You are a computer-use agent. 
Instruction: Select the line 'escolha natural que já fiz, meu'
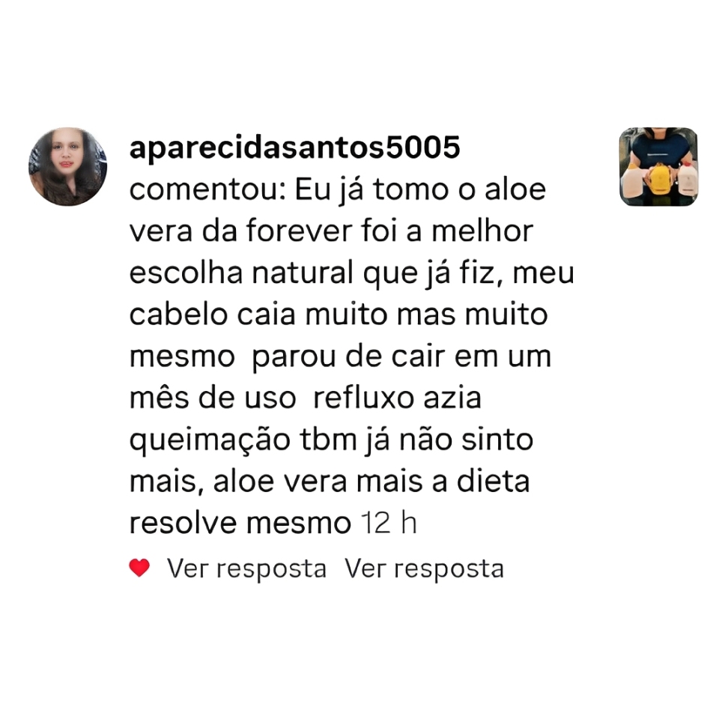pos(351,273)
